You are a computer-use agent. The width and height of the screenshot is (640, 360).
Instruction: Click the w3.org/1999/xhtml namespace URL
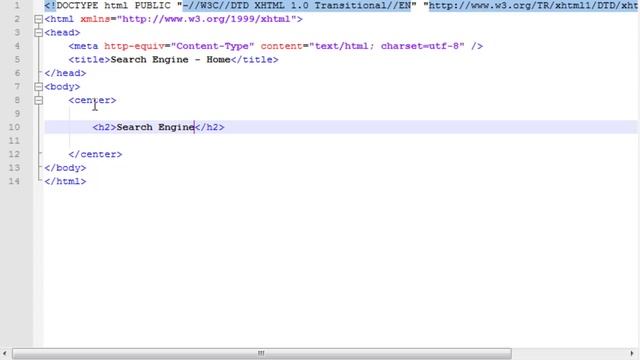point(207,19)
